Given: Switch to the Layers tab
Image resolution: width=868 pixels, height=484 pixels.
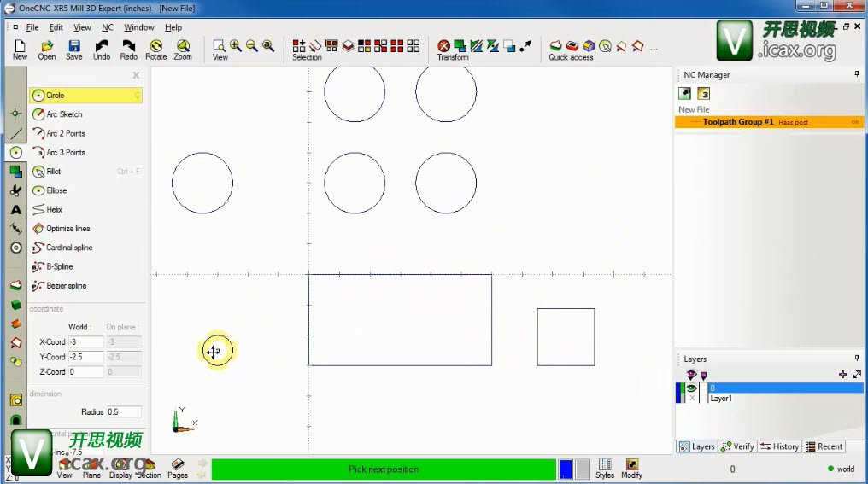Looking at the screenshot, I should [x=697, y=446].
